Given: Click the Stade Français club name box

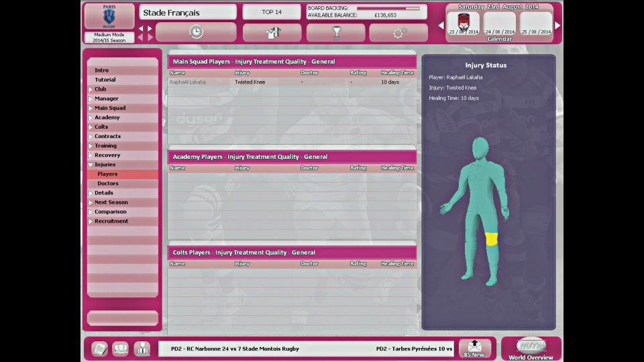Looking at the screenshot, I should pyautogui.click(x=188, y=12).
